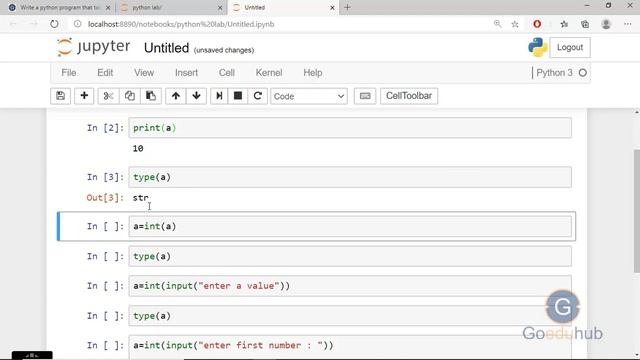Paste cells below icon
This screenshot has width=640, height=360.
coord(151,96)
